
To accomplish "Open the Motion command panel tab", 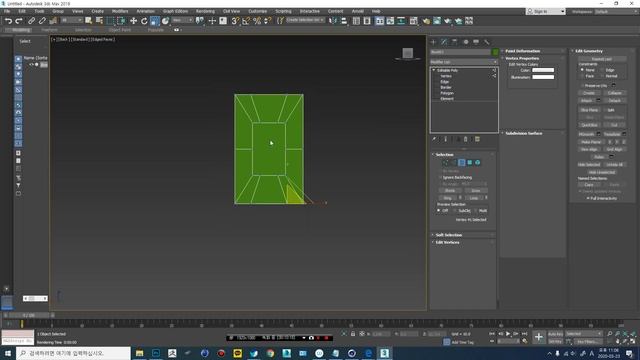I will click(x=465, y=42).
